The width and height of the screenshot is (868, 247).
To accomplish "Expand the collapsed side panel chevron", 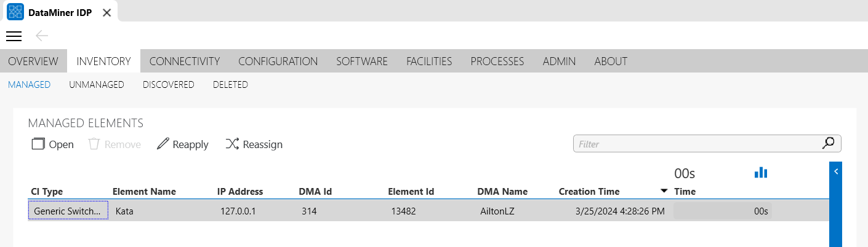I will 836,171.
